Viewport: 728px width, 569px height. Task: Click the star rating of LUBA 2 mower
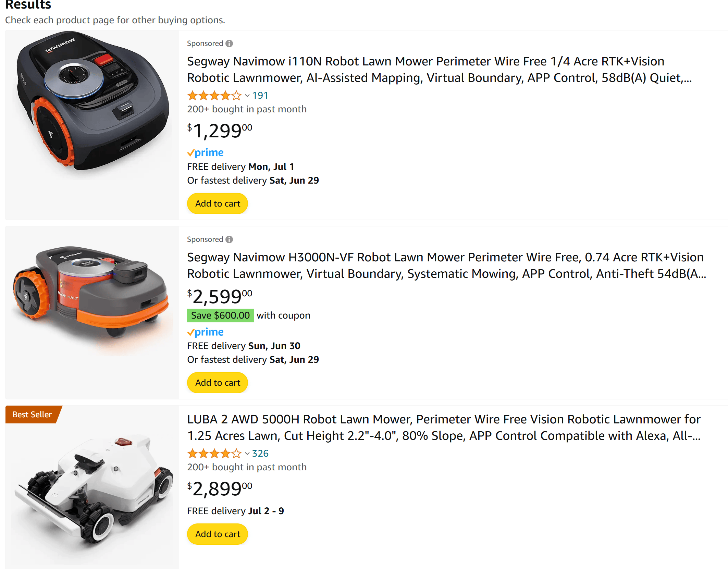[214, 454]
